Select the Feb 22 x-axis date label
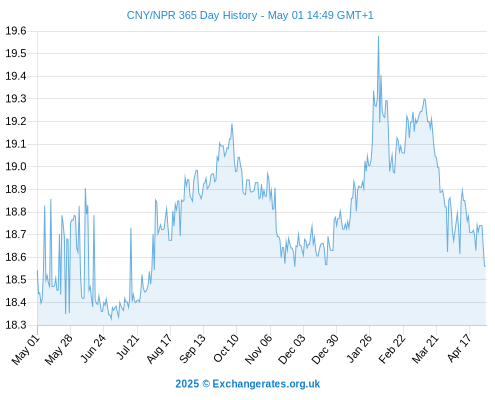Screen dimensions: 495x400 click(x=392, y=349)
